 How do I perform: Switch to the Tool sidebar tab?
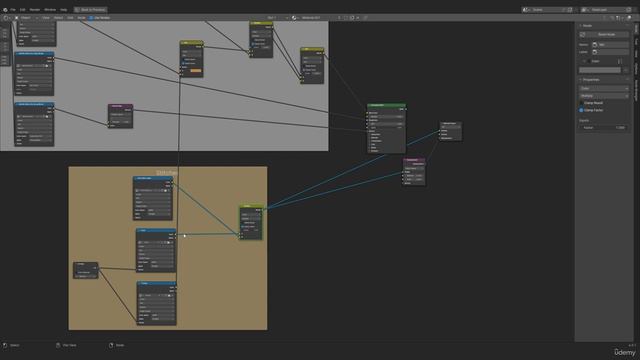[636, 42]
